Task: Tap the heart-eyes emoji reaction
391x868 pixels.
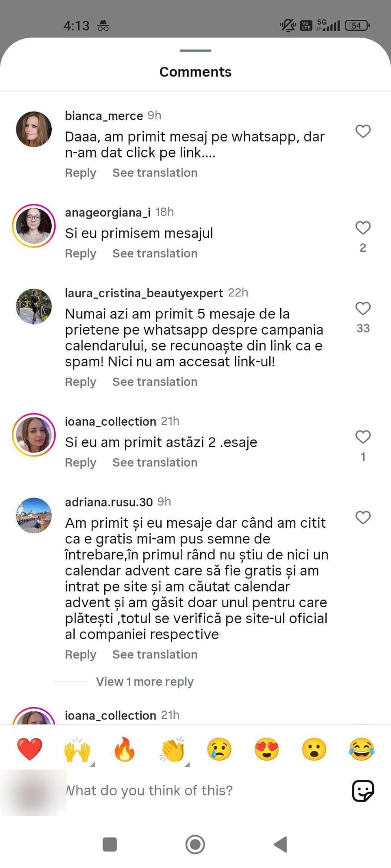Action: click(267, 750)
